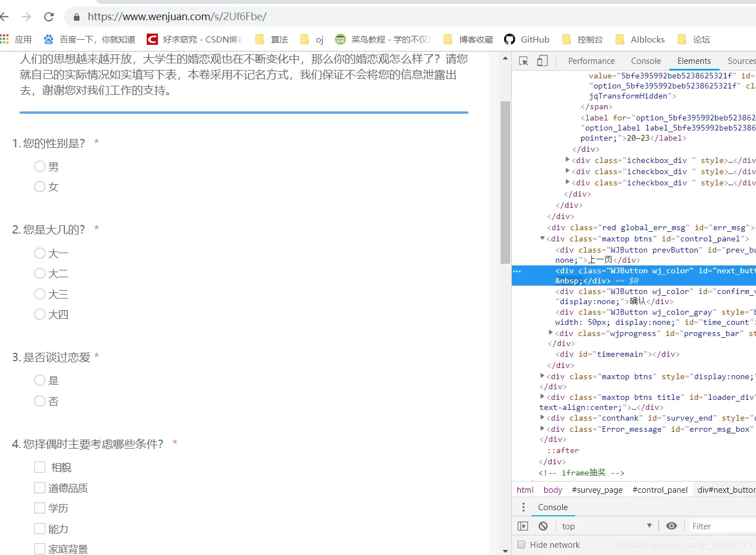Switch to the Elements tab

pyautogui.click(x=694, y=61)
